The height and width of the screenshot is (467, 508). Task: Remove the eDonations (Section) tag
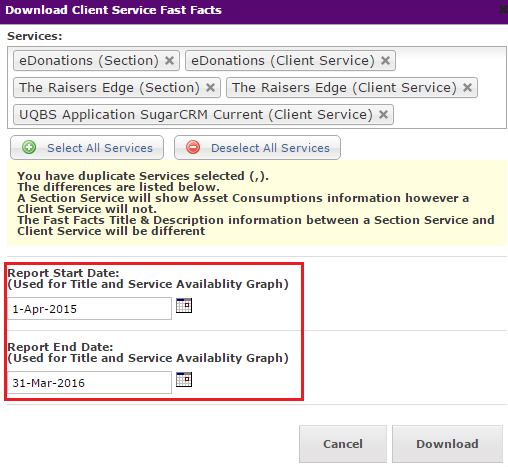point(170,61)
